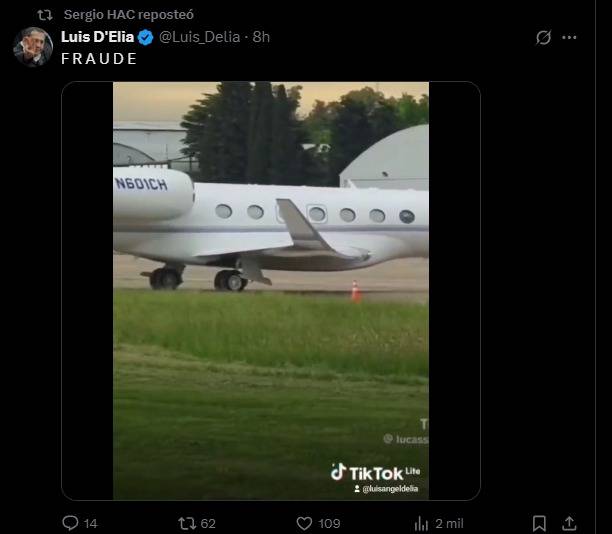Repost the tweet with 62 reposts

(186, 523)
